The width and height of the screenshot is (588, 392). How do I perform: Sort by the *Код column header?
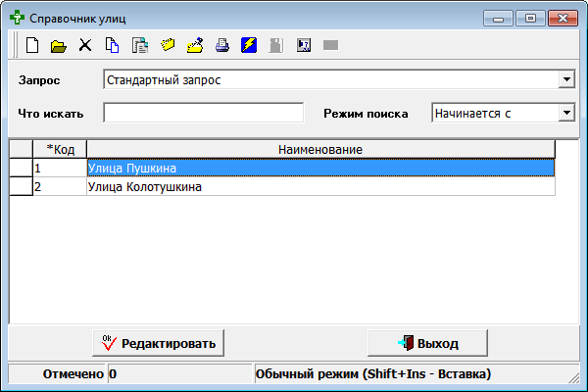[60, 149]
